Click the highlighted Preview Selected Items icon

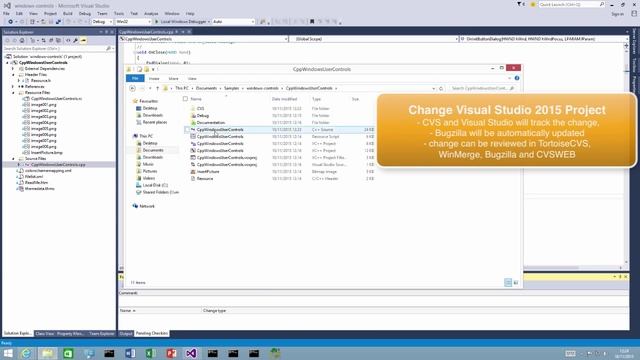83,40
